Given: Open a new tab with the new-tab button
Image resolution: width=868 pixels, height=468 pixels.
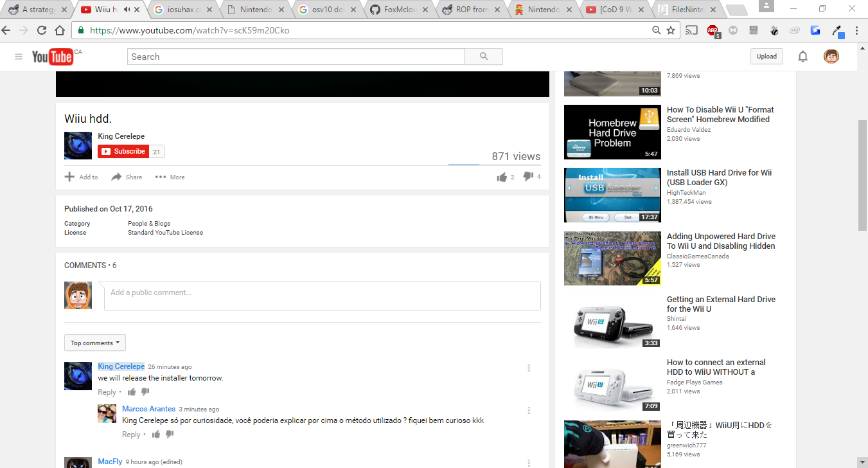Looking at the screenshot, I should click(x=736, y=10).
